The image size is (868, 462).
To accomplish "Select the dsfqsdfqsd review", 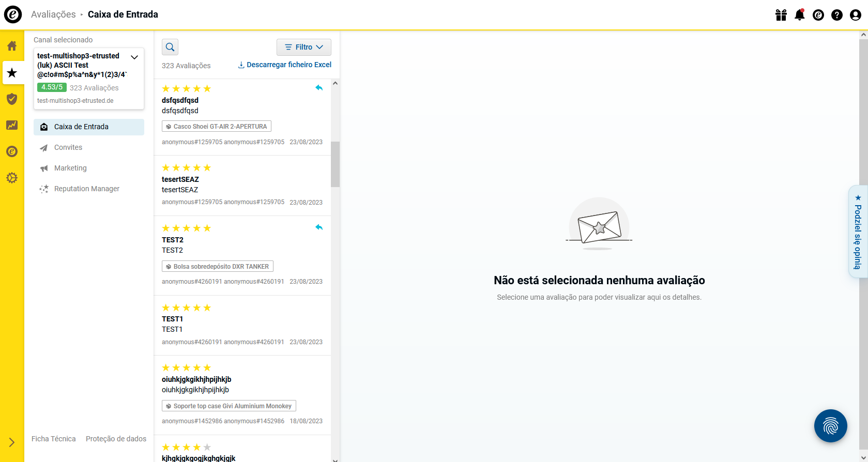I will (242, 117).
